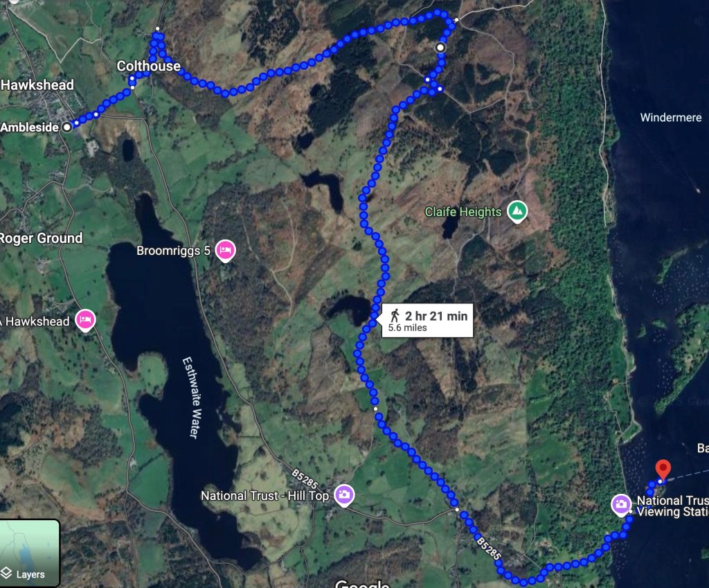This screenshot has width=709, height=588.
Task: Click the Ambleside label near route start
Action: 29,127
